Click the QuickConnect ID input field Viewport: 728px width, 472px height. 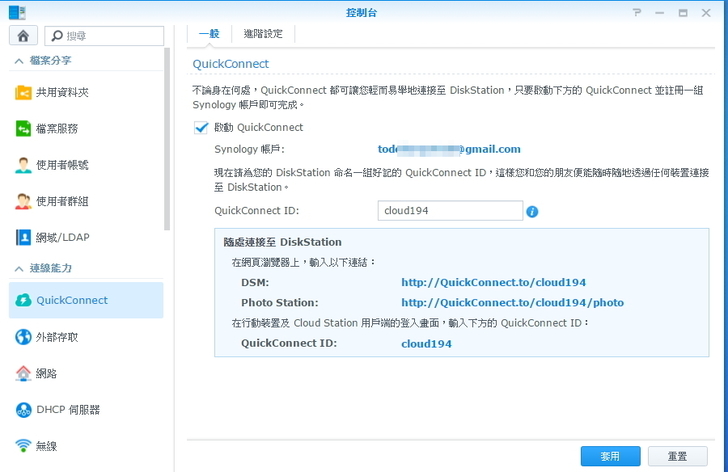[450, 211]
